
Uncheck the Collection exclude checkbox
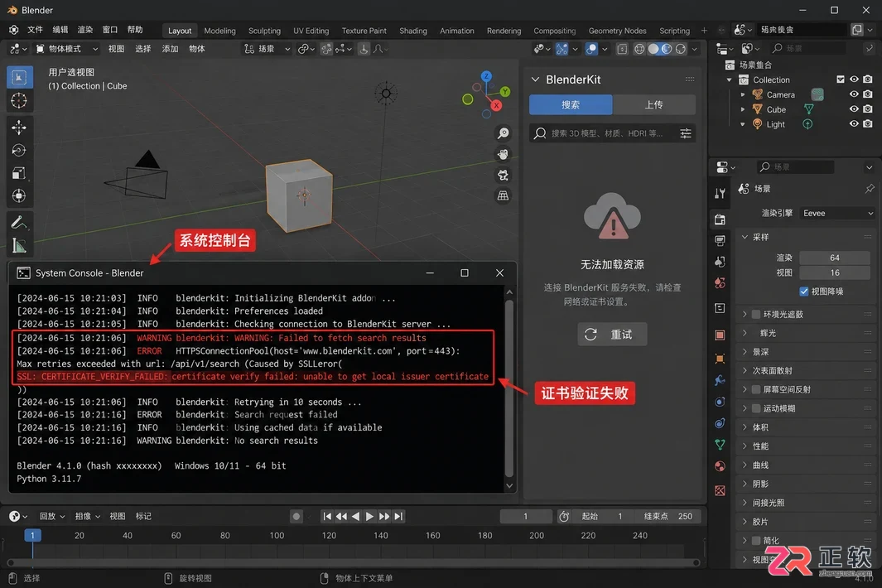pyautogui.click(x=841, y=80)
